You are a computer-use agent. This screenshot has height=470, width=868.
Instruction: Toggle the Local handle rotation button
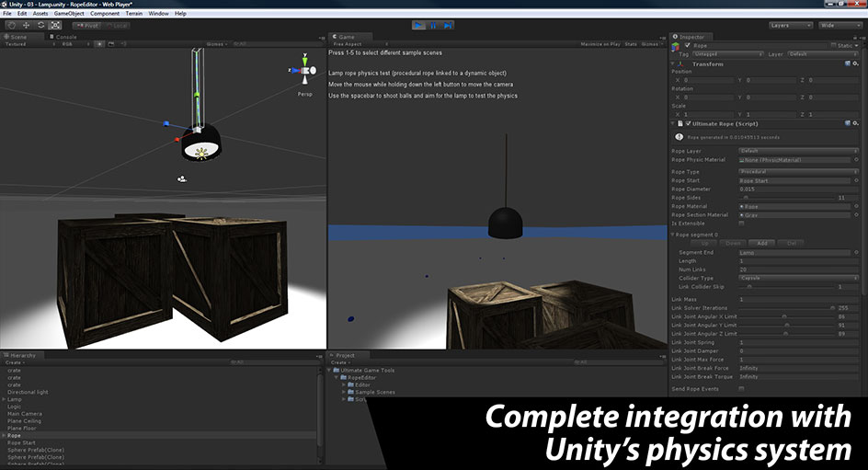(117, 26)
